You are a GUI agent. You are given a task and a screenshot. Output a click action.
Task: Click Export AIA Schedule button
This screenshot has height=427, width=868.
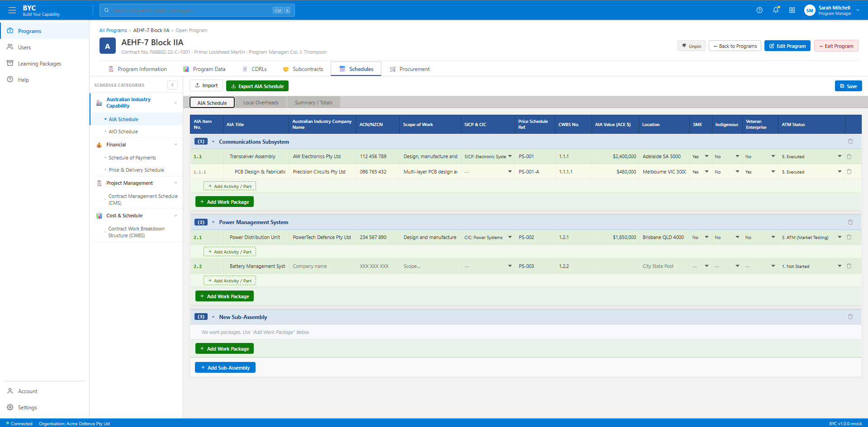pyautogui.click(x=257, y=86)
